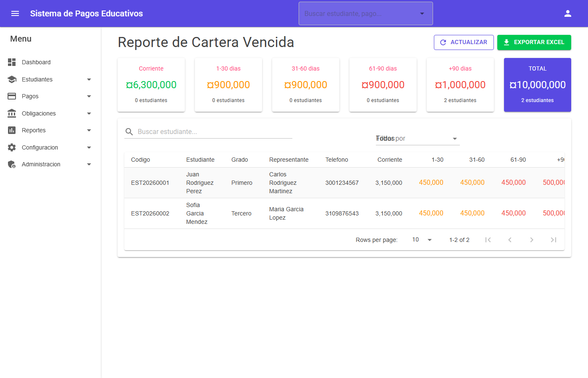Click the Administracion shield icon
The width and height of the screenshot is (588, 378).
(x=12, y=164)
